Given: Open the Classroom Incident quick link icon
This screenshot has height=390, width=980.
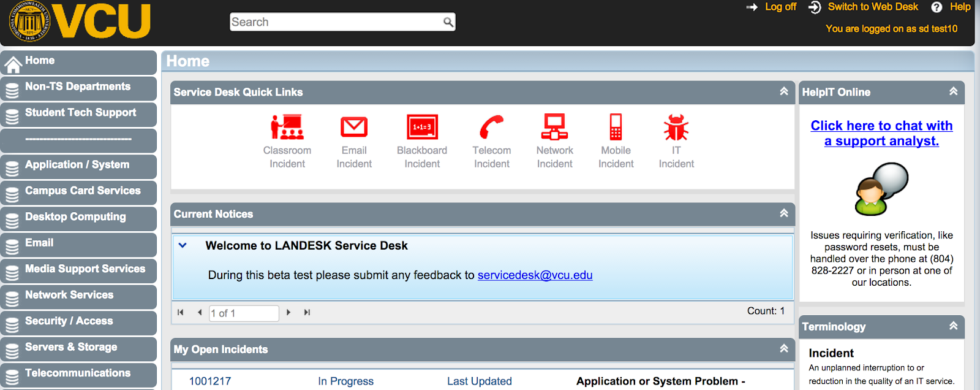Looking at the screenshot, I should click(x=287, y=127).
